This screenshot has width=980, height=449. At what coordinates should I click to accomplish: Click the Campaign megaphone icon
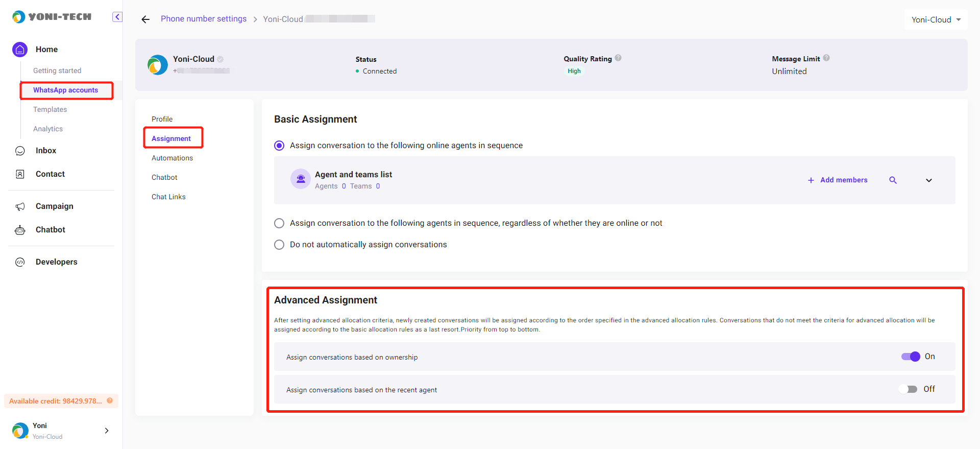pos(20,206)
